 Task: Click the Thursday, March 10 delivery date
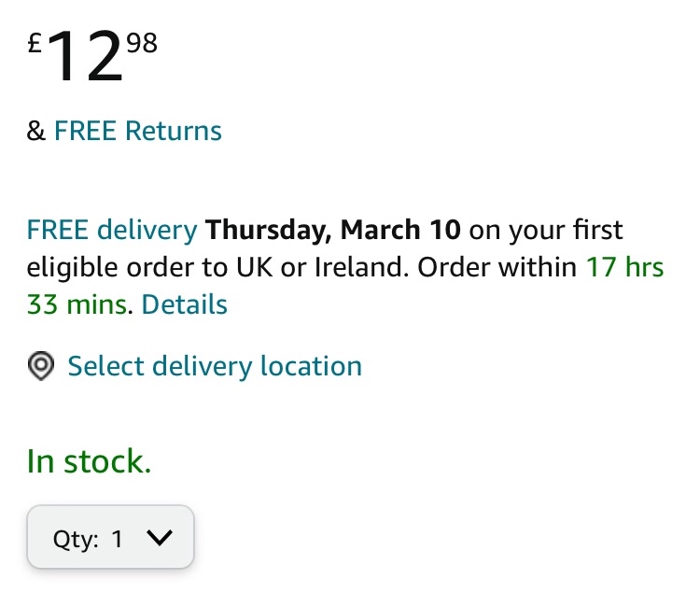point(336,230)
